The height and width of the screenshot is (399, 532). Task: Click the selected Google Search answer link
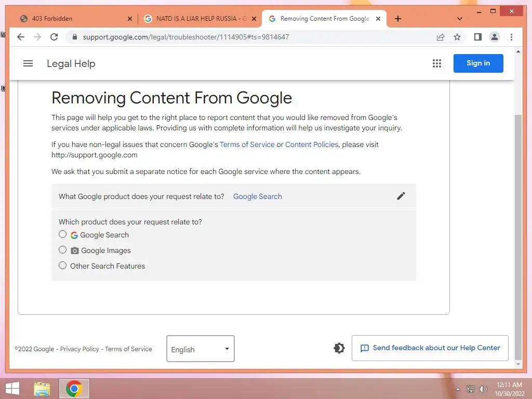(x=258, y=196)
